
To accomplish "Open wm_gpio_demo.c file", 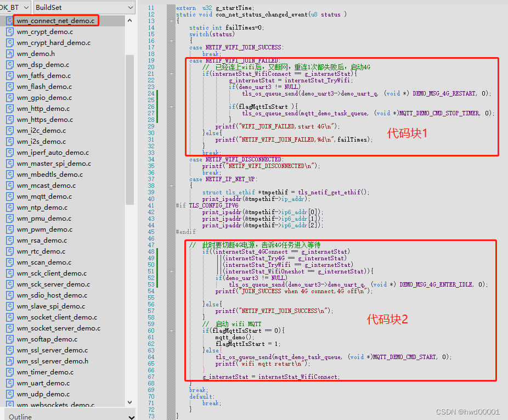I will (x=44, y=98).
